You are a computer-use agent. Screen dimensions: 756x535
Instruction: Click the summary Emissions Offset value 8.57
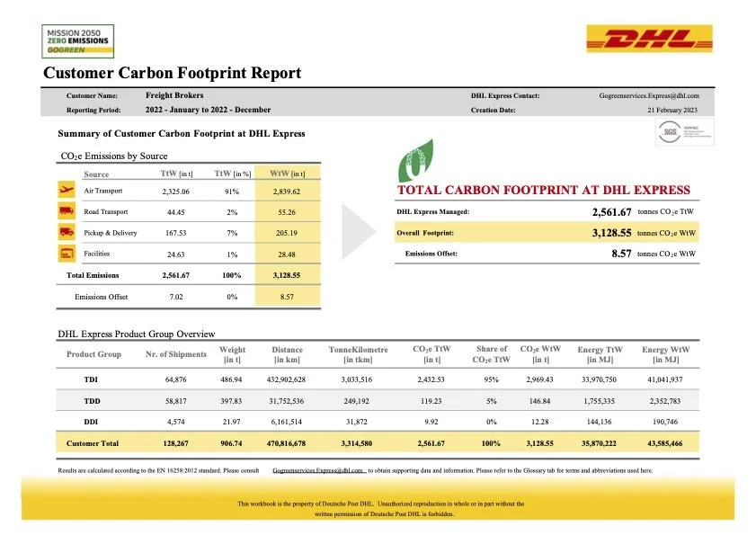click(621, 254)
